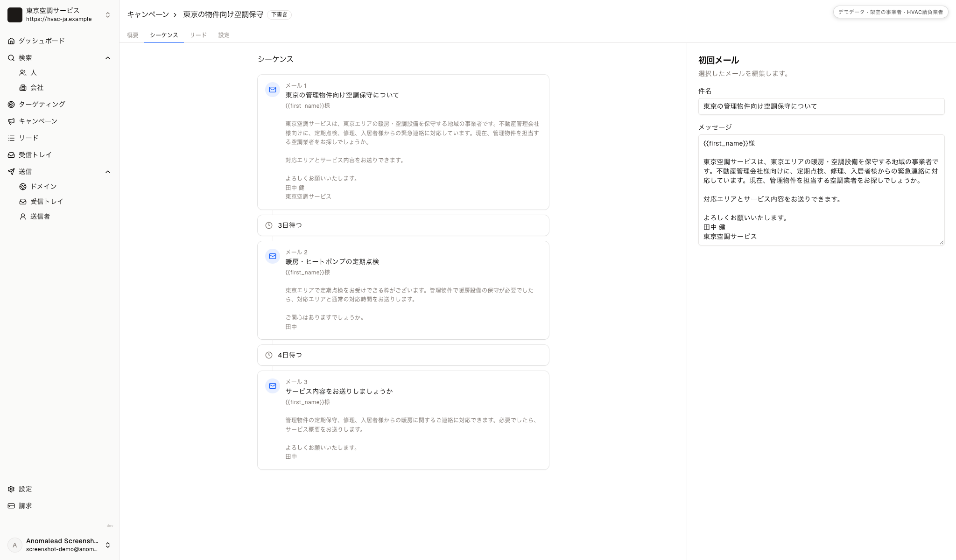Grab the message textarea resize handle
The image size is (956, 560).
(942, 242)
